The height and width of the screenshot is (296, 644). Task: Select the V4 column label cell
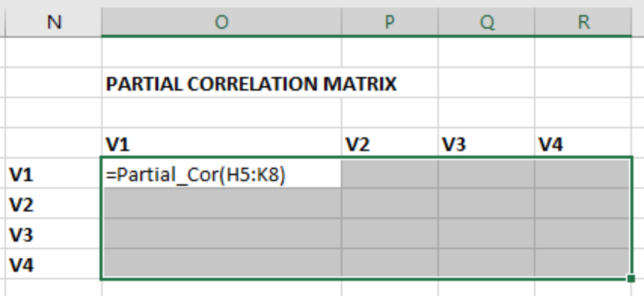pos(583,144)
